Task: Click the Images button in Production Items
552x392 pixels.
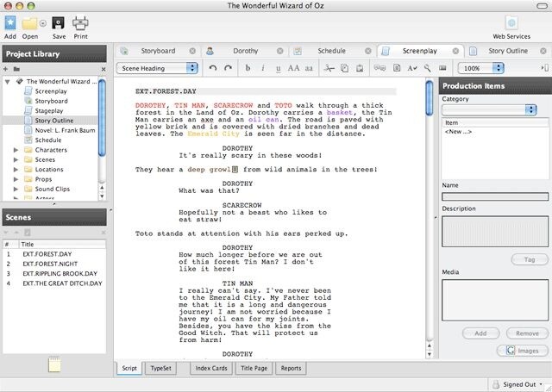Action: coord(523,350)
